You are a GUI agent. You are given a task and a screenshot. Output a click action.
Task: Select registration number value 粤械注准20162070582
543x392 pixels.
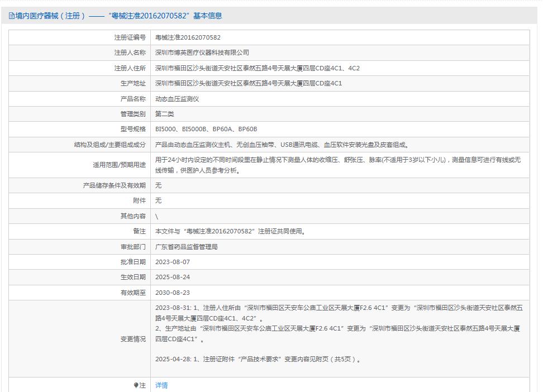pos(188,37)
